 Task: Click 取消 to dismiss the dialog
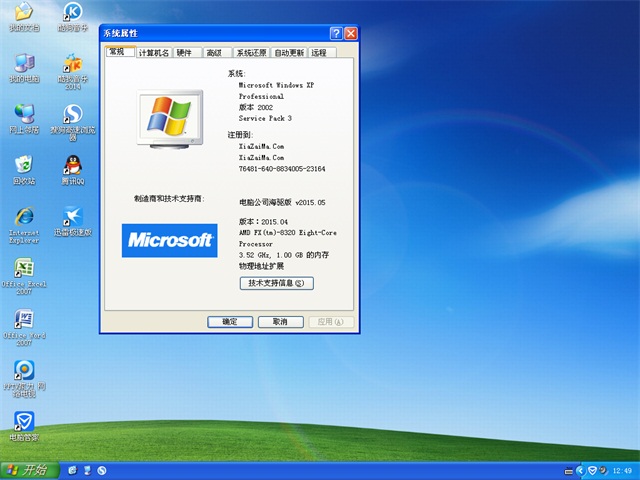(x=280, y=322)
